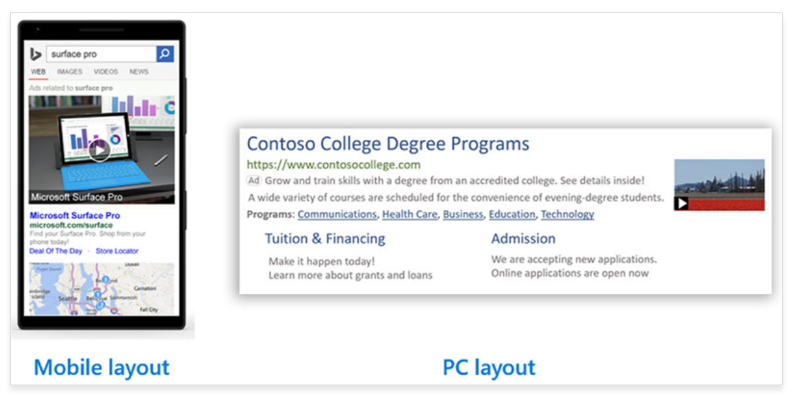Image resolution: width=793 pixels, height=397 pixels.
Task: Switch to the IMAGES tab
Action: (70, 72)
